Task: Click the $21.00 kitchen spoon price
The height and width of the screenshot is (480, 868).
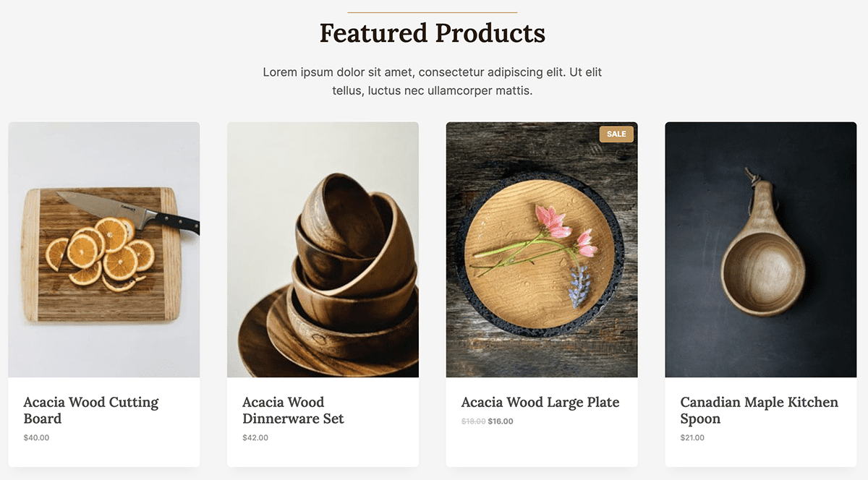Action: pos(692,437)
